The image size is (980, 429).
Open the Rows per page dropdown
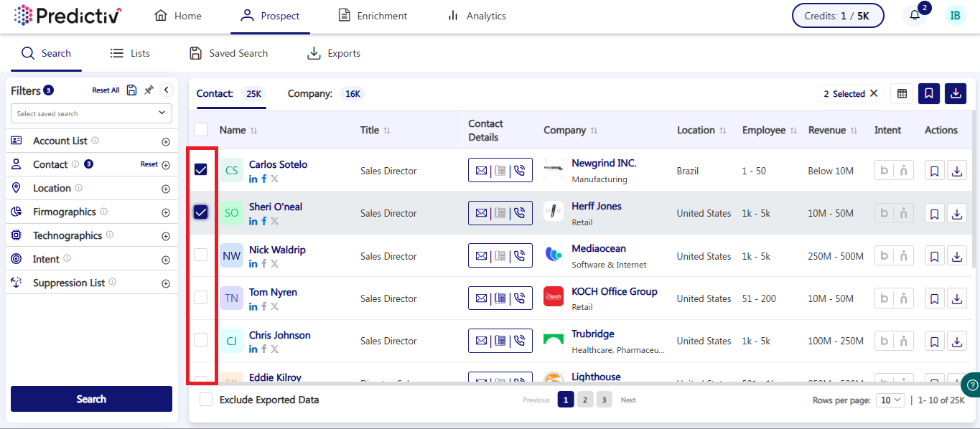890,400
